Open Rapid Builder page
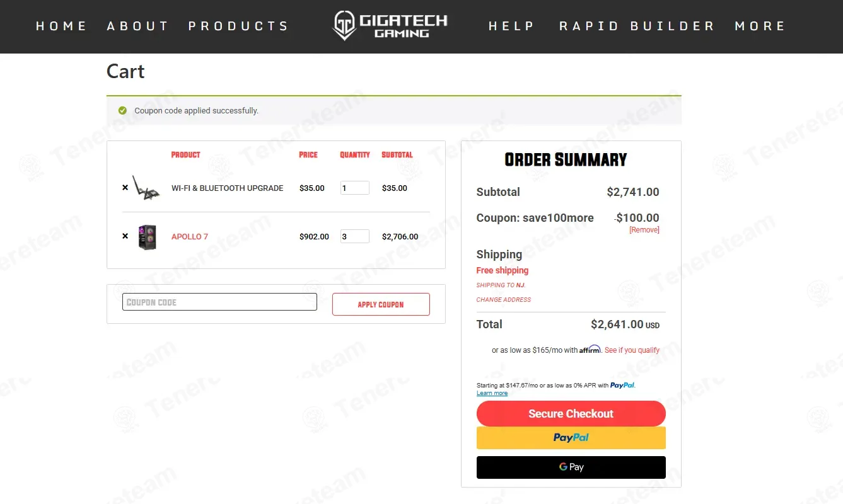This screenshot has height=504, width=843. pos(637,26)
